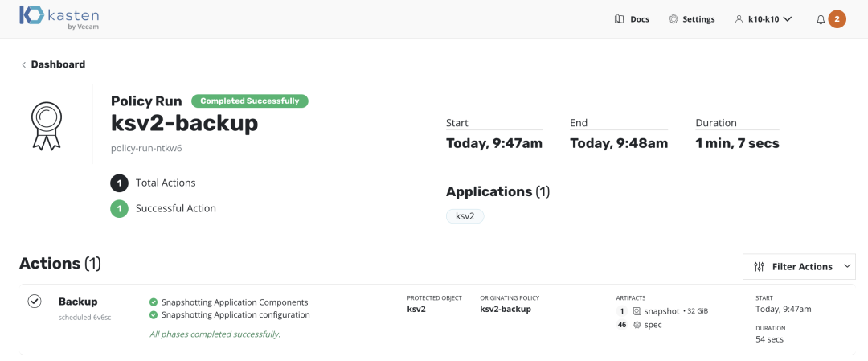Open Settings gear icon
Viewport: 868px width, 361px height.
[x=674, y=18]
